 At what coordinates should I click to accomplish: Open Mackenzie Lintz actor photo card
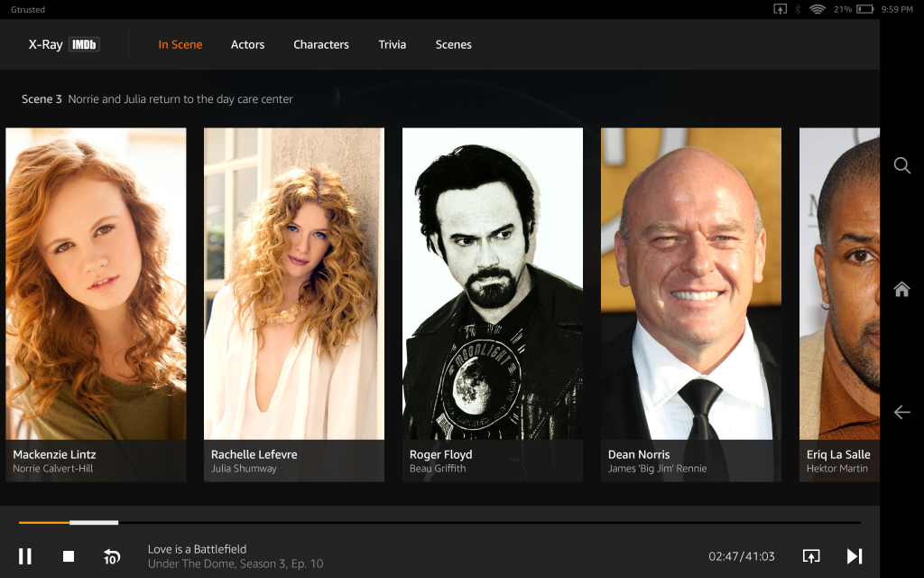pos(96,304)
